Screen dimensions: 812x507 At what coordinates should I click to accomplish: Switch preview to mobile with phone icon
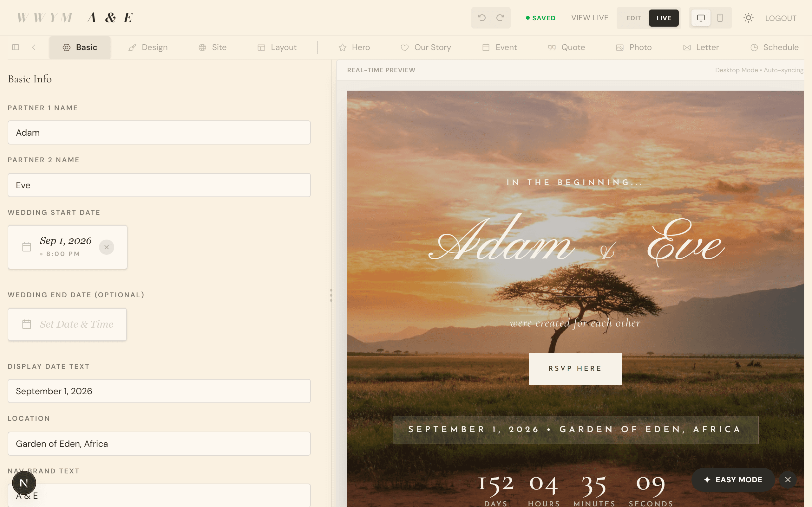(x=719, y=18)
